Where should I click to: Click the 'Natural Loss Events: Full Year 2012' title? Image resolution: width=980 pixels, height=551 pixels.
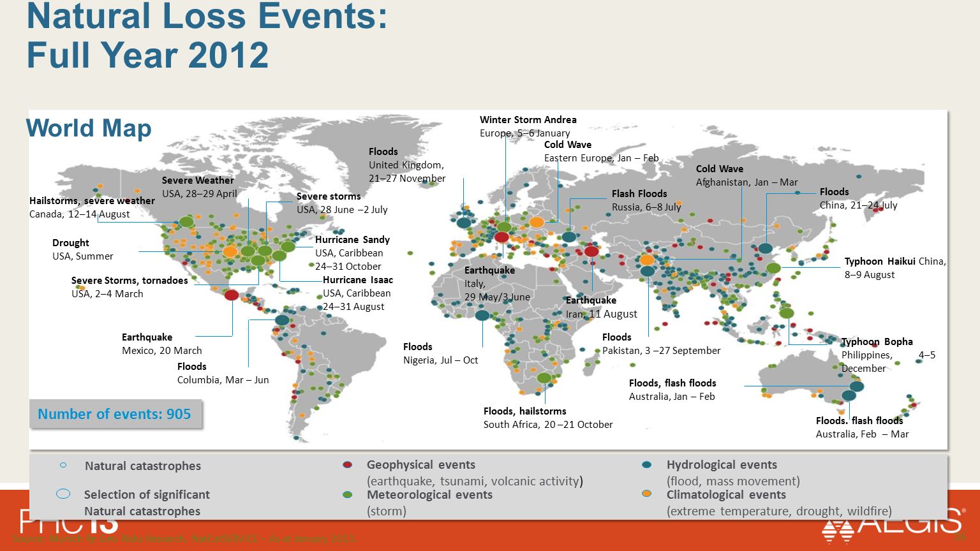pos(207,35)
